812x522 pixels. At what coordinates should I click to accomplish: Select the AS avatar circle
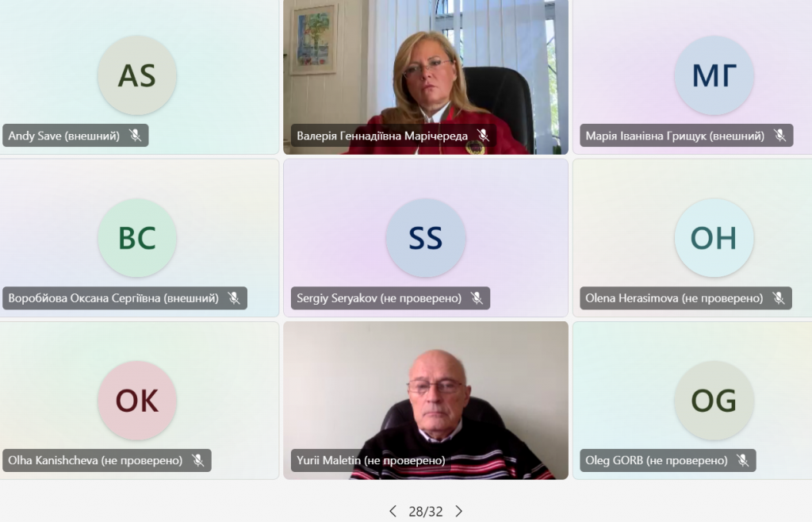point(137,75)
